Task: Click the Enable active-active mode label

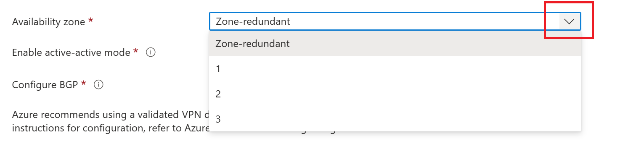Action: pyautogui.click(x=71, y=52)
